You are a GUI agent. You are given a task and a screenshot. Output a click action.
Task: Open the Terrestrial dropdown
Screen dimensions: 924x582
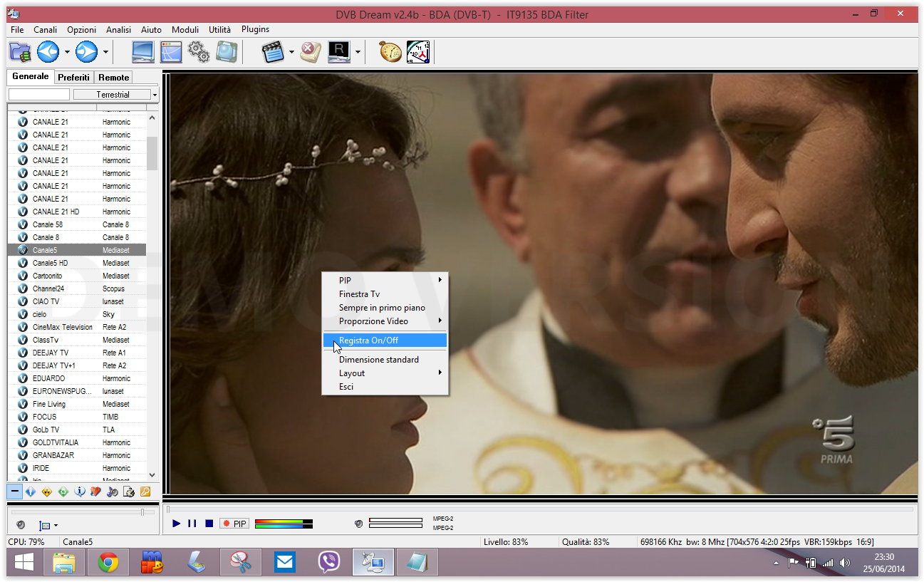(115, 95)
